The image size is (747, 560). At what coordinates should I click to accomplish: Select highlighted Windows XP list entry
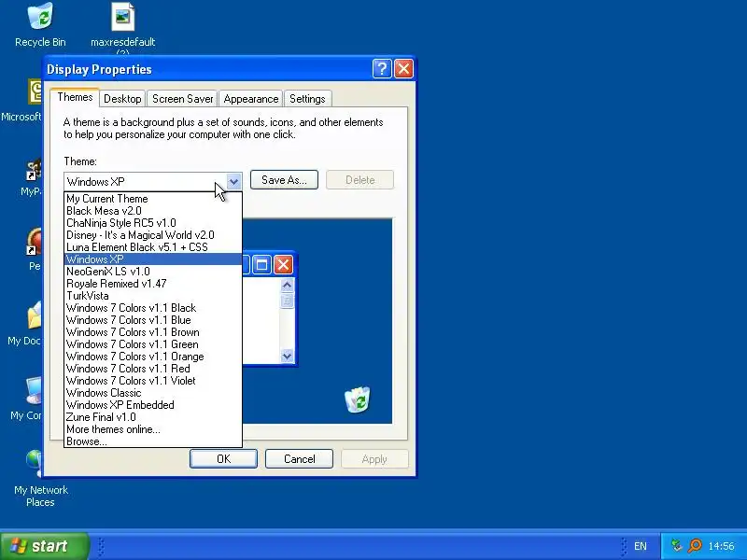pyautogui.click(x=153, y=259)
